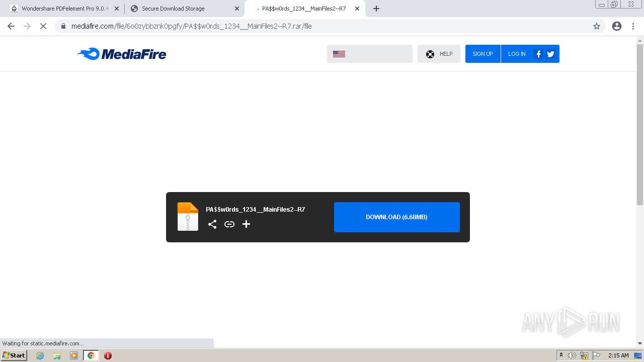Click the network tray icon
Viewport: 644px width, 362px height.
click(x=584, y=355)
